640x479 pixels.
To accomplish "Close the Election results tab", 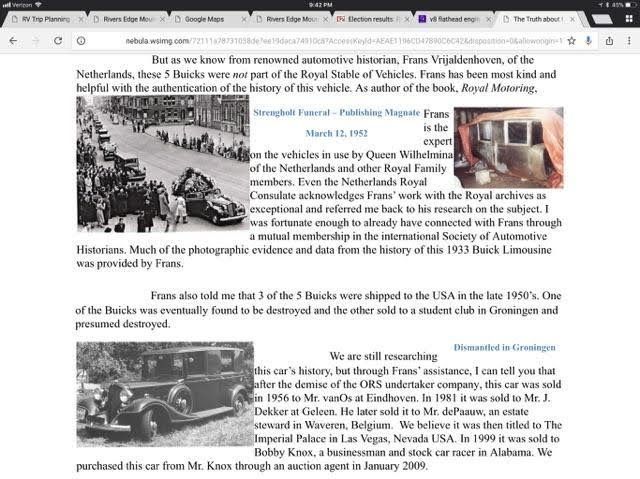I will [x=407, y=19].
